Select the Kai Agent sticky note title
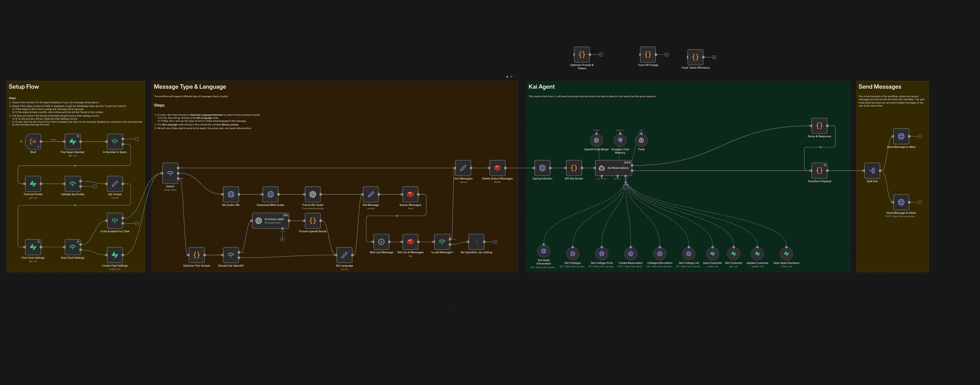980x385 pixels. tap(541, 87)
